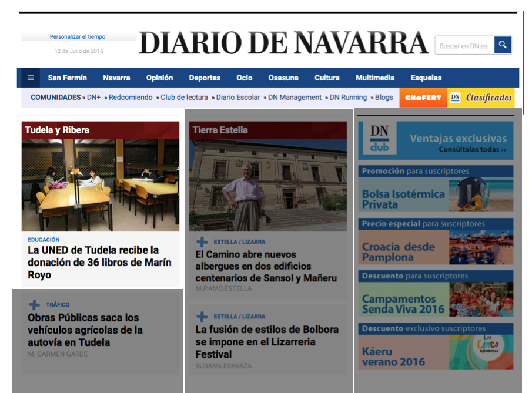
Task: Click the isothermal bag beach image
Action: click(x=481, y=194)
